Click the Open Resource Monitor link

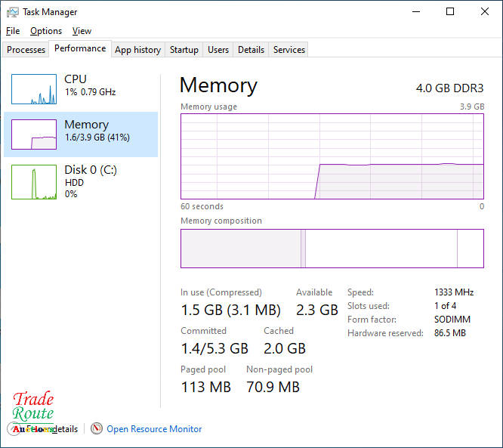(x=154, y=429)
